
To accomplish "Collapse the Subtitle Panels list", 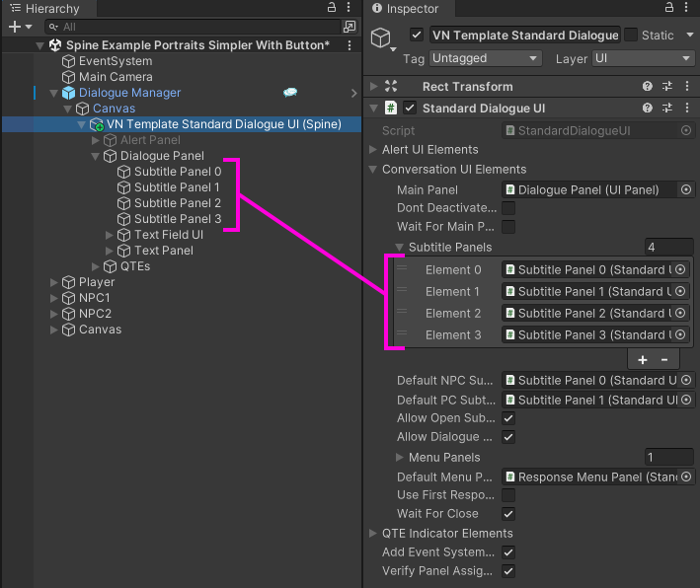I will [x=400, y=248].
